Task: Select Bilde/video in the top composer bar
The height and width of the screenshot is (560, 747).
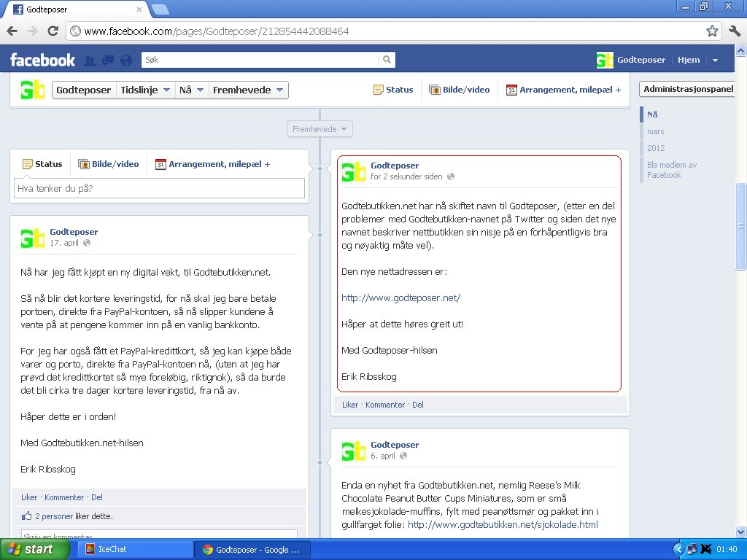Action: (460, 90)
